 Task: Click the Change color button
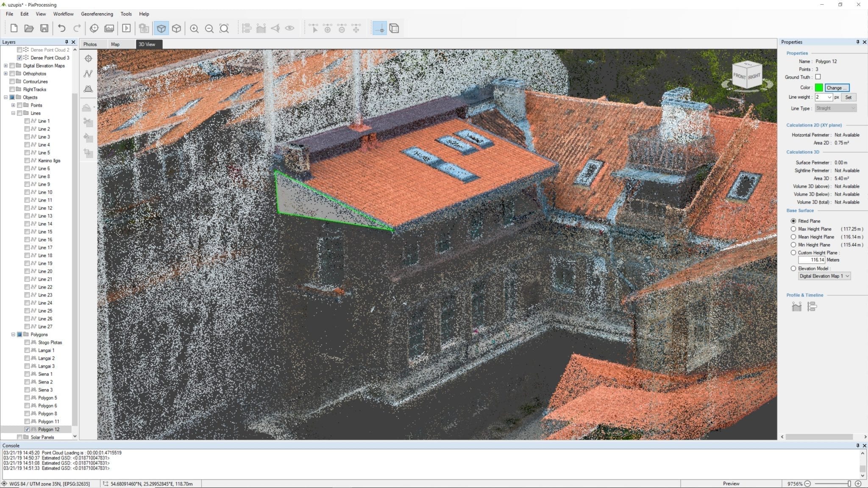837,88
